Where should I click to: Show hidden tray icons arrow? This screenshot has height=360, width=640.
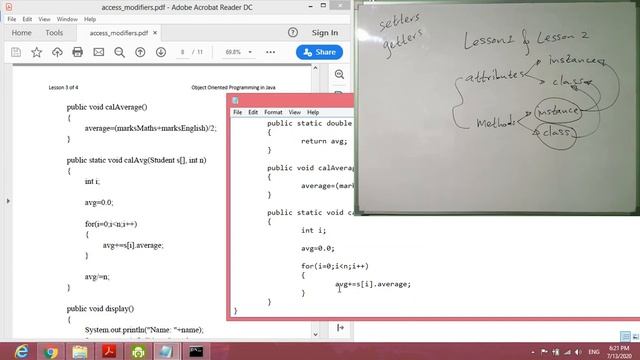tap(533, 352)
